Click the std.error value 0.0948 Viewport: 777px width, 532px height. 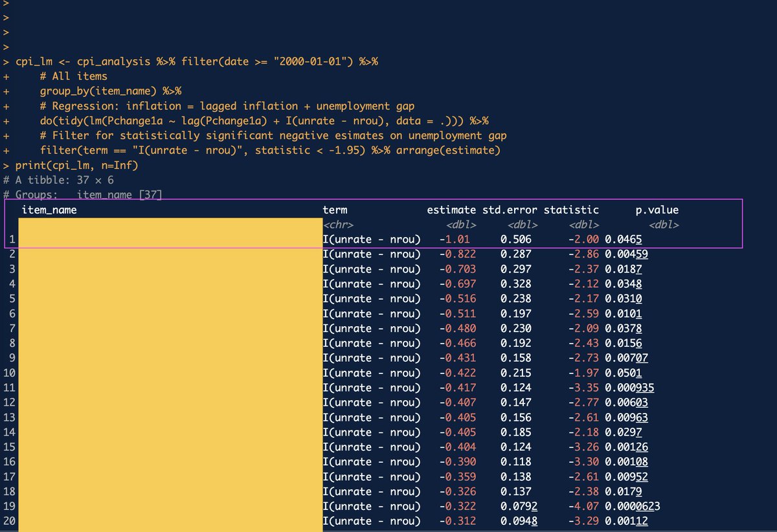click(x=519, y=522)
